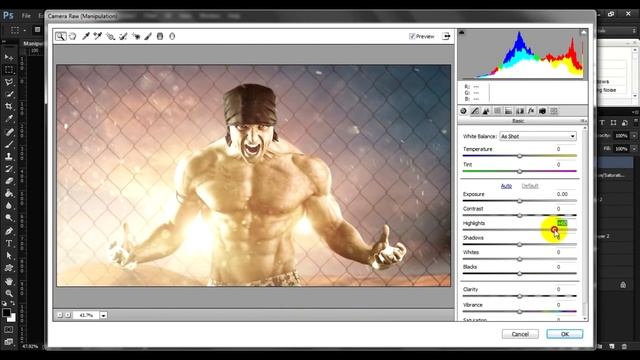
Task: Select Photoshop's Rectangular Marquee tool
Action: click(9, 70)
